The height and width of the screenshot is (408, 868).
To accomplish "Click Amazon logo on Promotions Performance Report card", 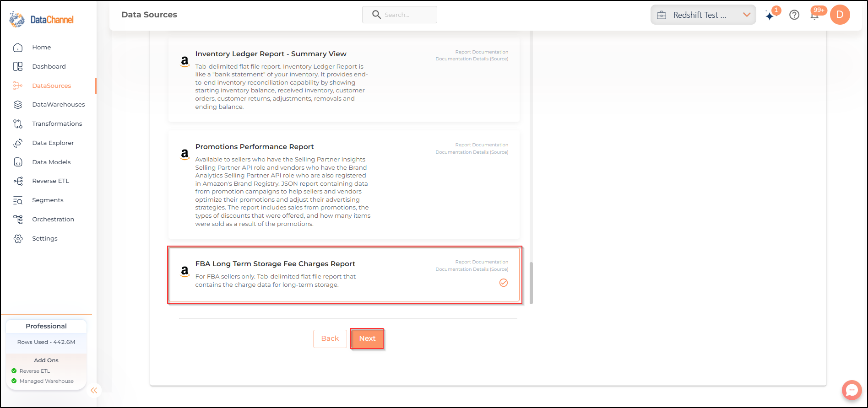I will pyautogui.click(x=184, y=154).
